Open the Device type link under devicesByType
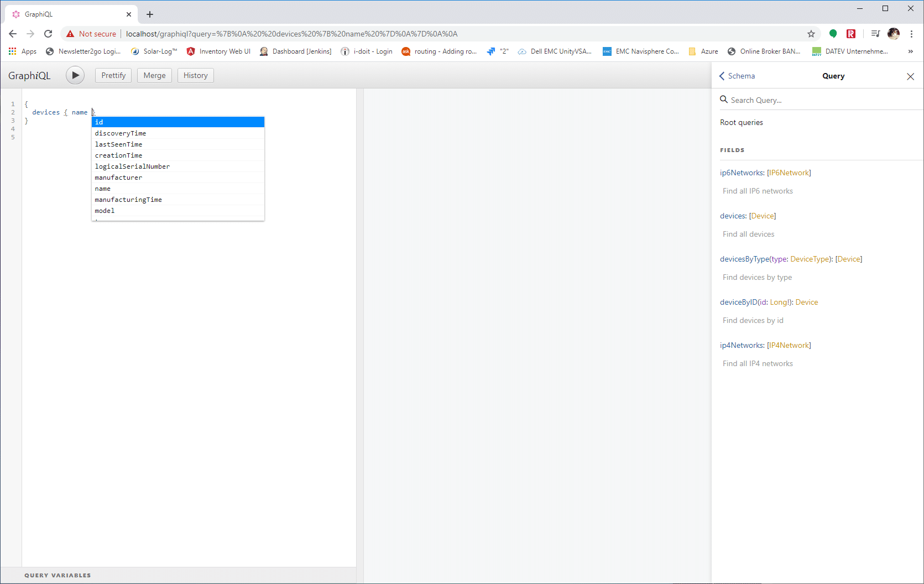The image size is (924, 584). 848,258
